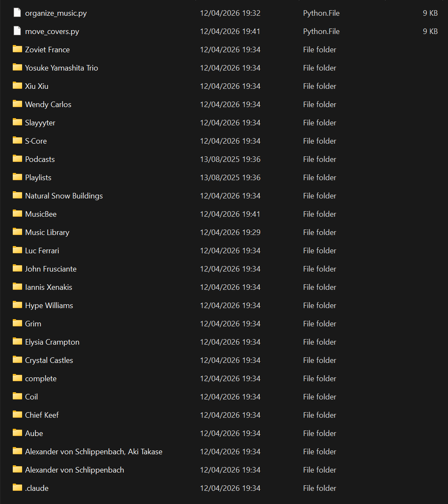Viewport: 448px width, 504px height.
Task: Click the Crystal Castles folder icon
Action: pyautogui.click(x=17, y=360)
